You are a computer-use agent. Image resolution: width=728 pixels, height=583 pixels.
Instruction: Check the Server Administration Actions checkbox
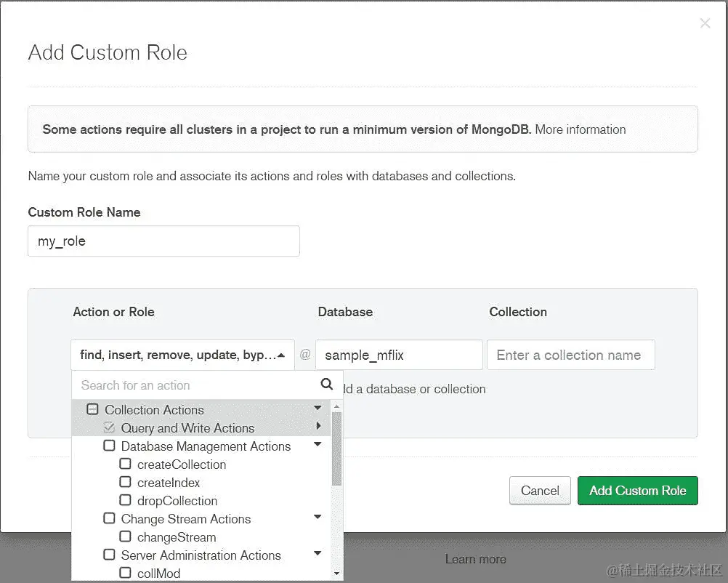[x=109, y=555]
